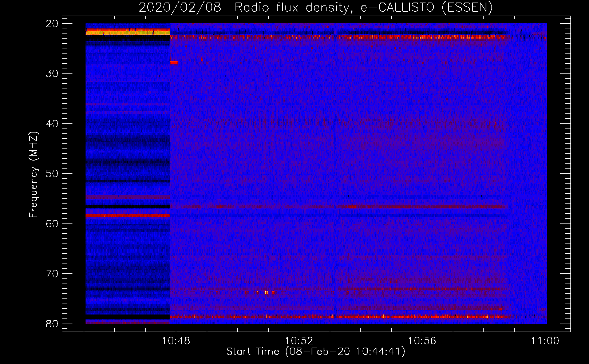Click the 80 frequency tick label
The height and width of the screenshot is (364, 589).
coord(52,324)
